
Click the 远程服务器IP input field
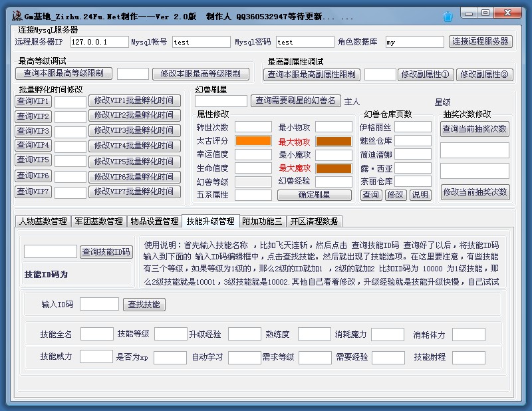click(x=99, y=42)
